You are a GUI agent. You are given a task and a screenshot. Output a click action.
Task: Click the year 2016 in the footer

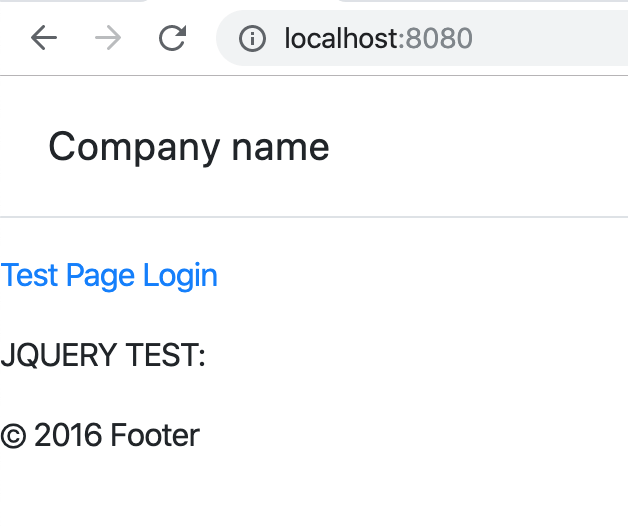click(68, 435)
